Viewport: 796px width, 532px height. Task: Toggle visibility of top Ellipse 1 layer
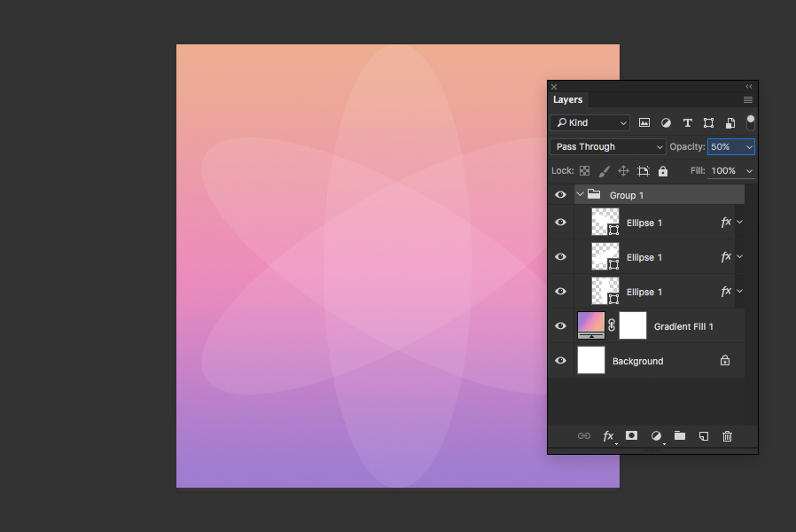(560, 223)
